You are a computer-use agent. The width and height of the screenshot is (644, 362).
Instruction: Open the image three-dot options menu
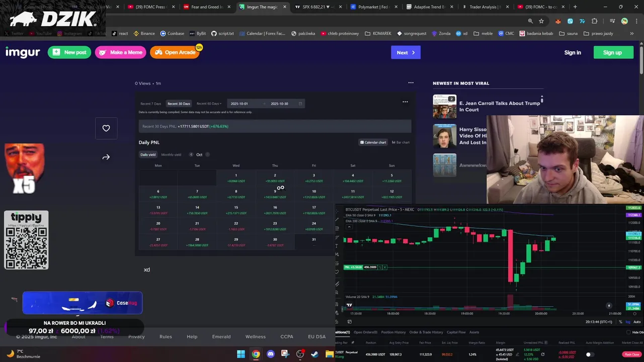405,102
